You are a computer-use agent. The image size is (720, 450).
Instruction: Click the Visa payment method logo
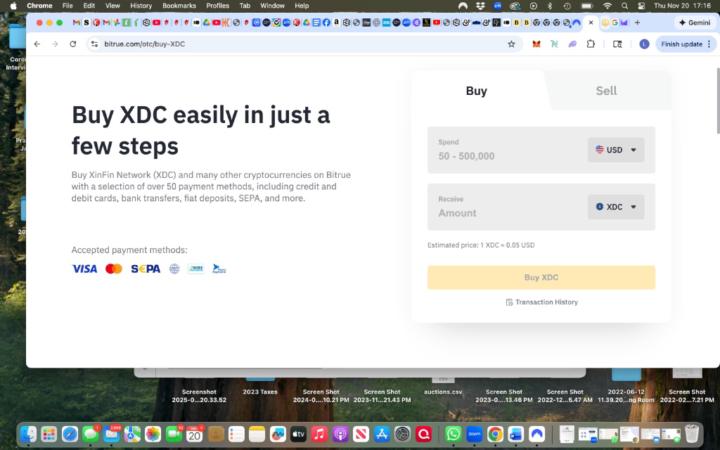point(84,269)
